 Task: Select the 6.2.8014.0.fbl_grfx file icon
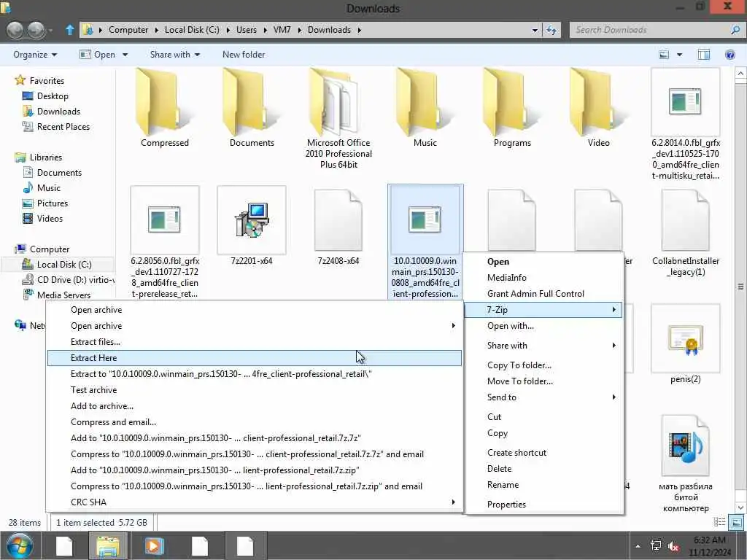[x=686, y=102]
